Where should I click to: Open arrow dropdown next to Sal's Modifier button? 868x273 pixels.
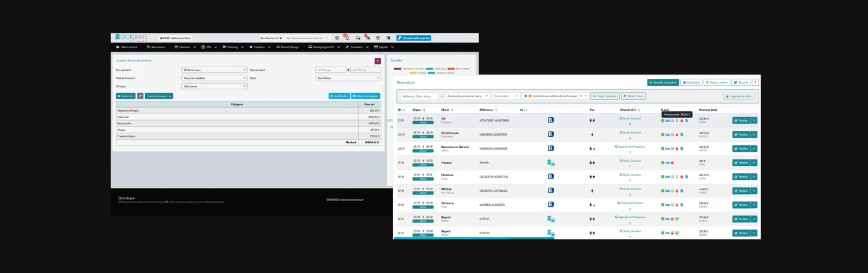click(x=754, y=121)
